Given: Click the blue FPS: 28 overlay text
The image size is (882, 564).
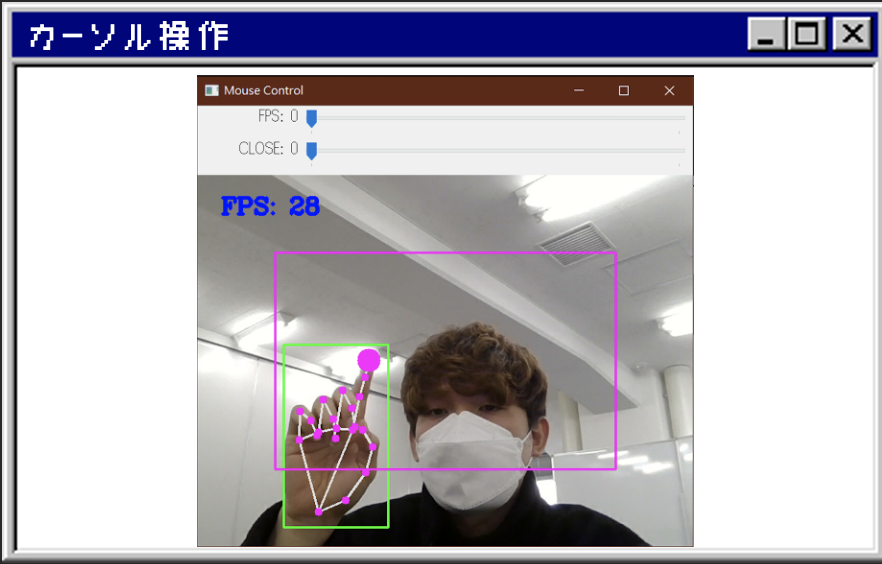Looking at the screenshot, I should point(270,207).
